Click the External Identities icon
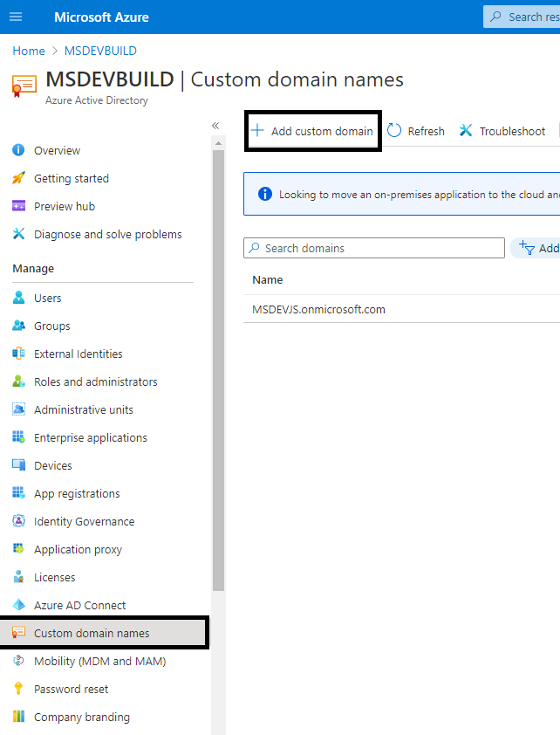 (18, 354)
